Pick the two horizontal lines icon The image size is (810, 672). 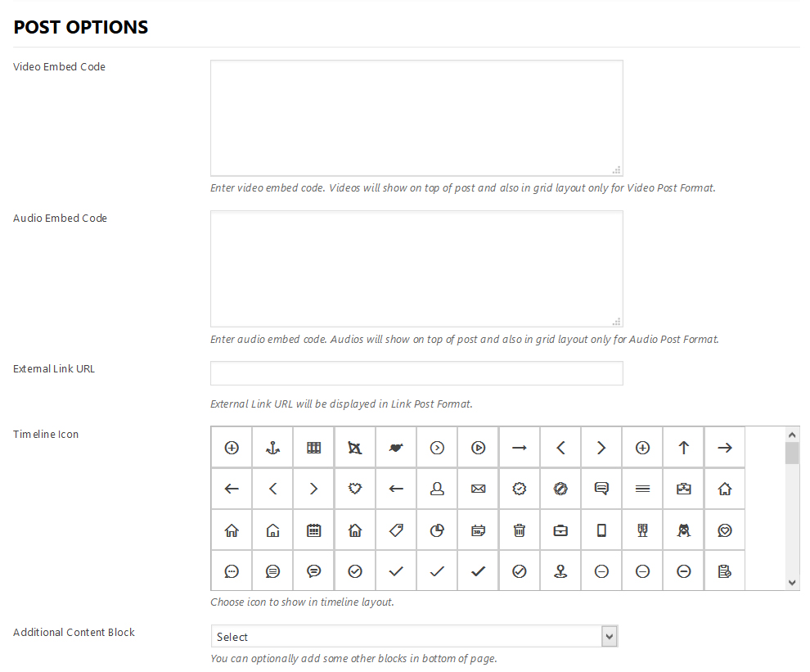[642, 489]
